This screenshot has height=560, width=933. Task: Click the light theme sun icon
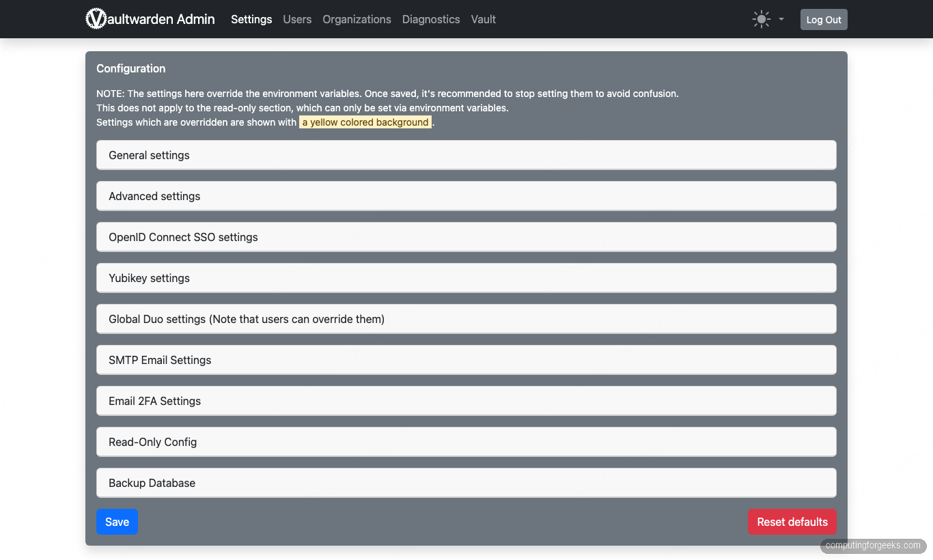click(x=761, y=19)
